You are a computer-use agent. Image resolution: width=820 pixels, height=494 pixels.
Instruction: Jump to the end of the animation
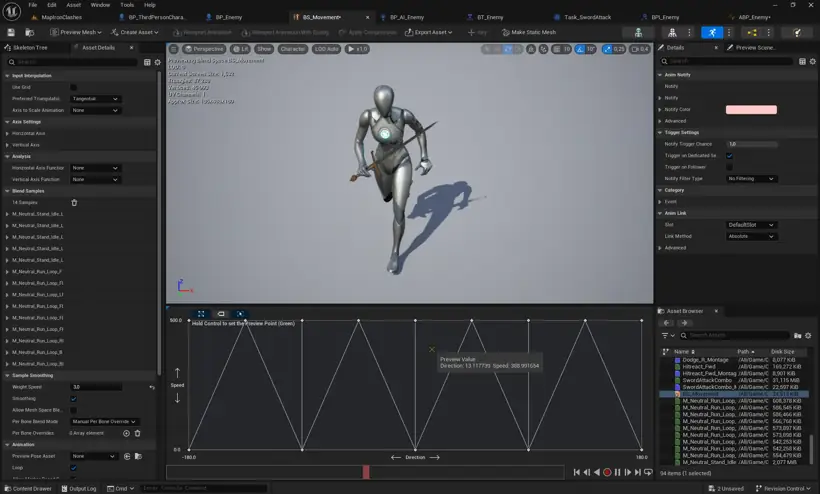(637, 472)
